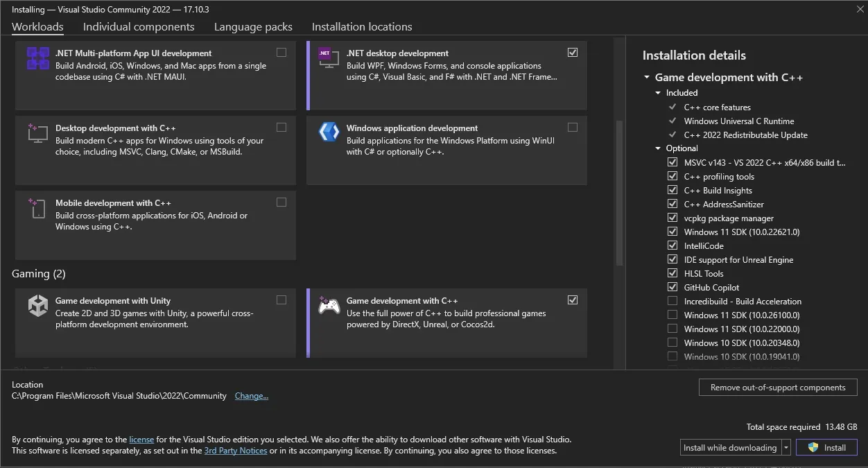868x468 pixels.
Task: Click the .NET MAUI workload icon
Action: pyautogui.click(x=37, y=58)
